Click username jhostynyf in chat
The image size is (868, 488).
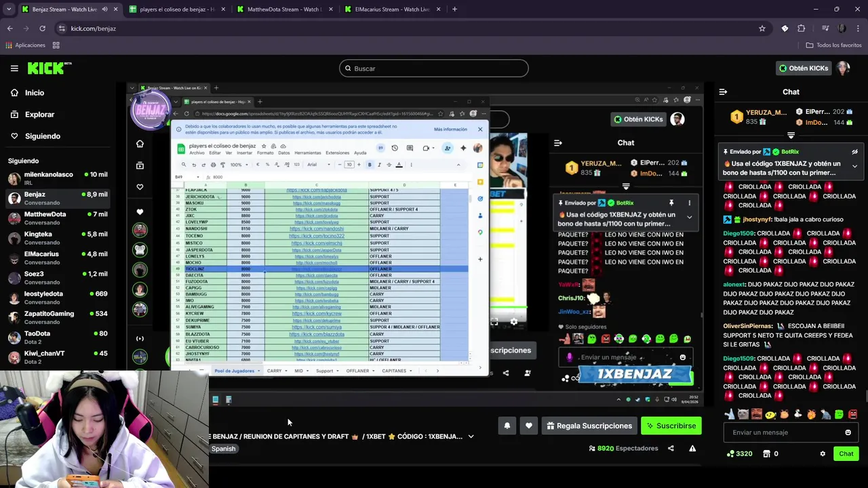pyautogui.click(x=757, y=220)
